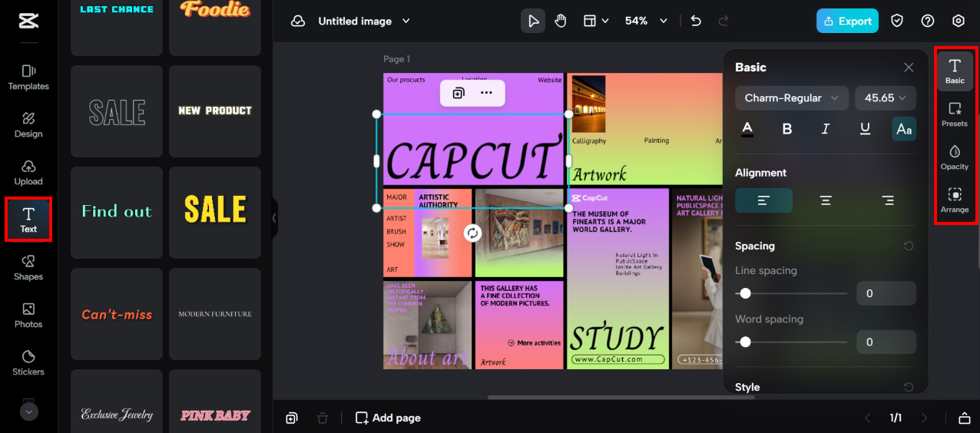Adjust the Word spacing slider handle
Viewport: 980px width, 433px height.
(745, 342)
